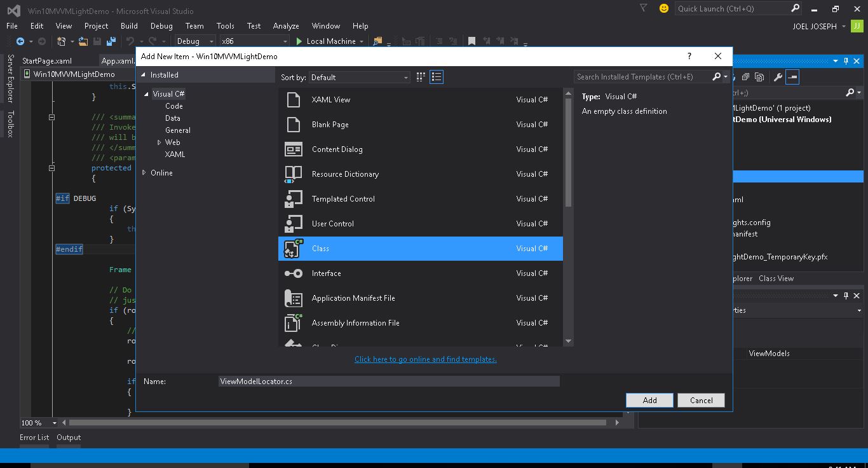Click the template search magnifier icon
868x468 pixels.
[717, 77]
